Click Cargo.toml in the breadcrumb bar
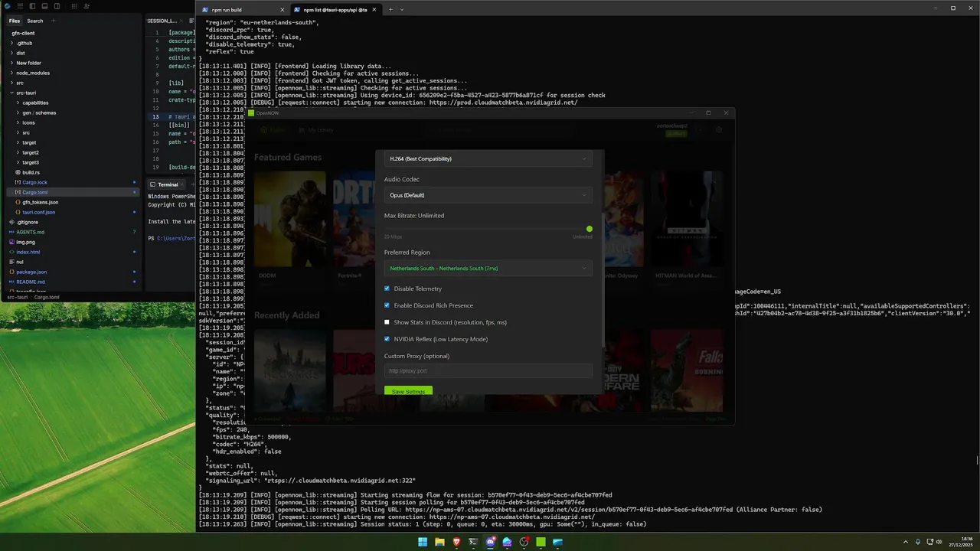Screen dimensions: 980x551 point(47,297)
